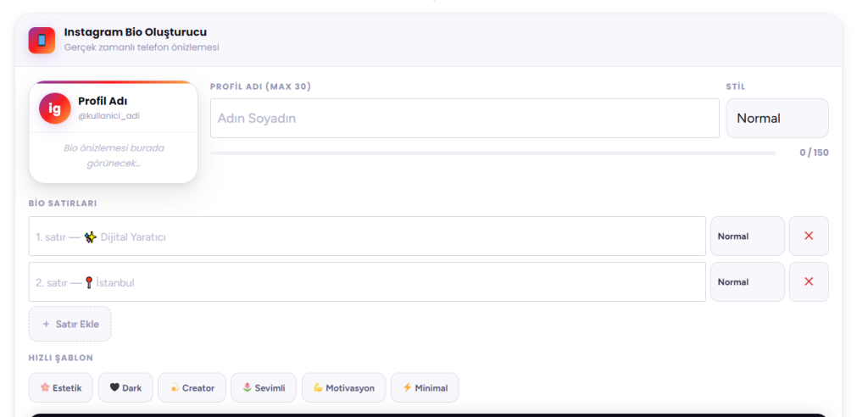Apply the Estetik quick template
The width and height of the screenshot is (868, 417).
click(61, 387)
